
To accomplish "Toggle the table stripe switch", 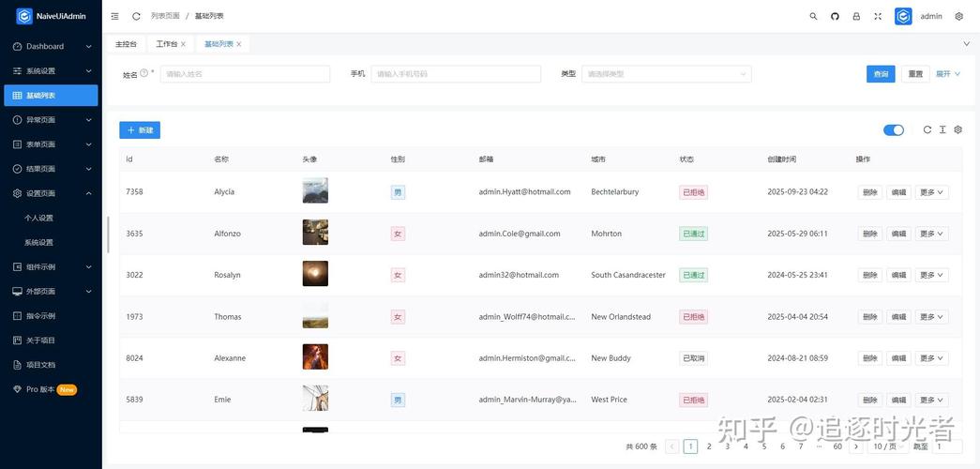I will pyautogui.click(x=894, y=130).
